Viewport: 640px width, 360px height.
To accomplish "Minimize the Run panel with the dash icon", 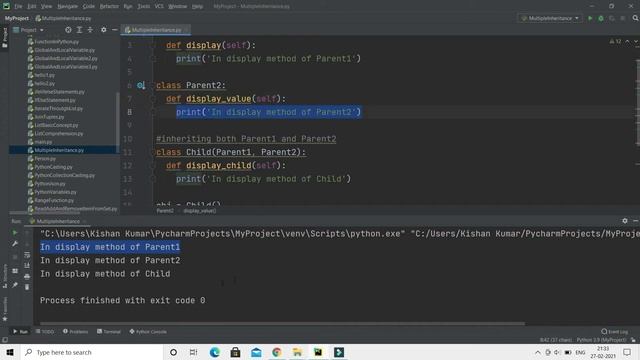I will (636, 221).
